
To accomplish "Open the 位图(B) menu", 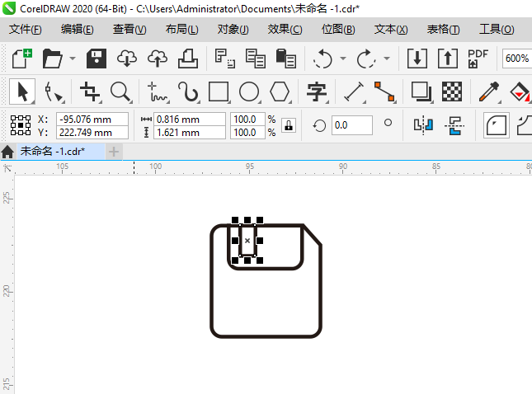I will click(338, 30).
